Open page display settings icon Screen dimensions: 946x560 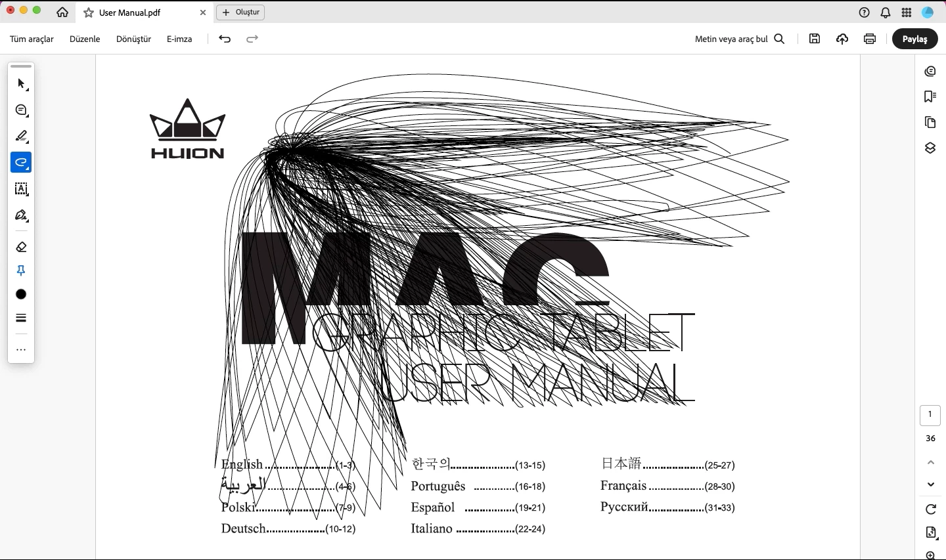(930, 532)
